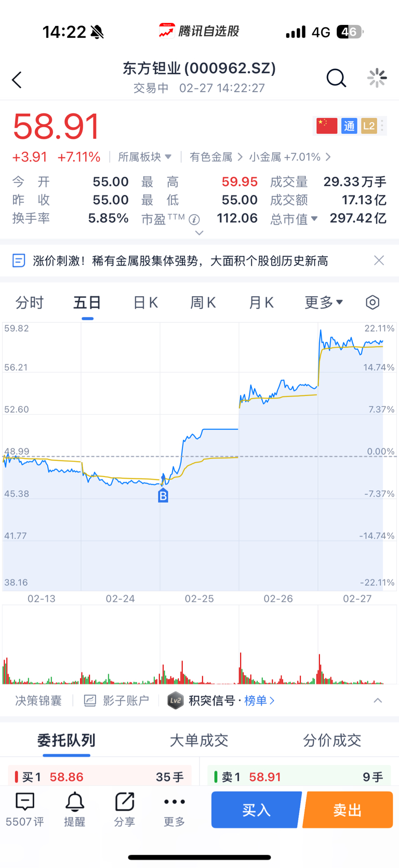Open the three-dot more menu

tap(174, 809)
